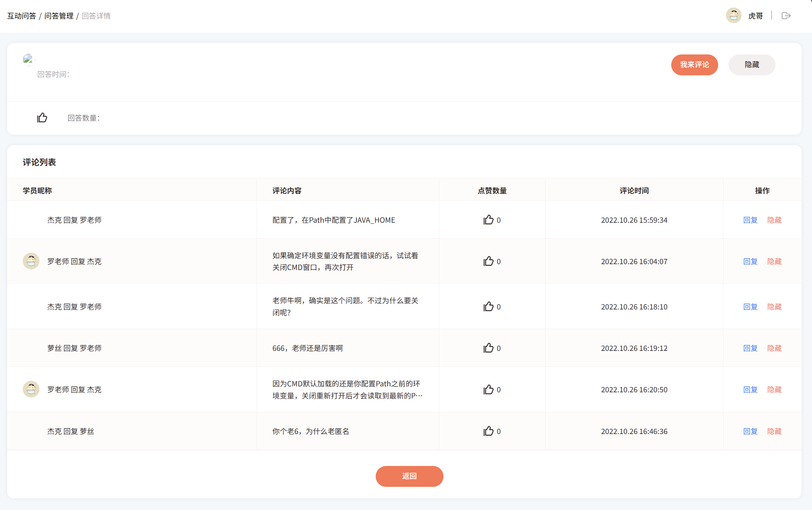Click the logout icon next to 虎哥
Screen dimensions: 812x510
pos(786,16)
